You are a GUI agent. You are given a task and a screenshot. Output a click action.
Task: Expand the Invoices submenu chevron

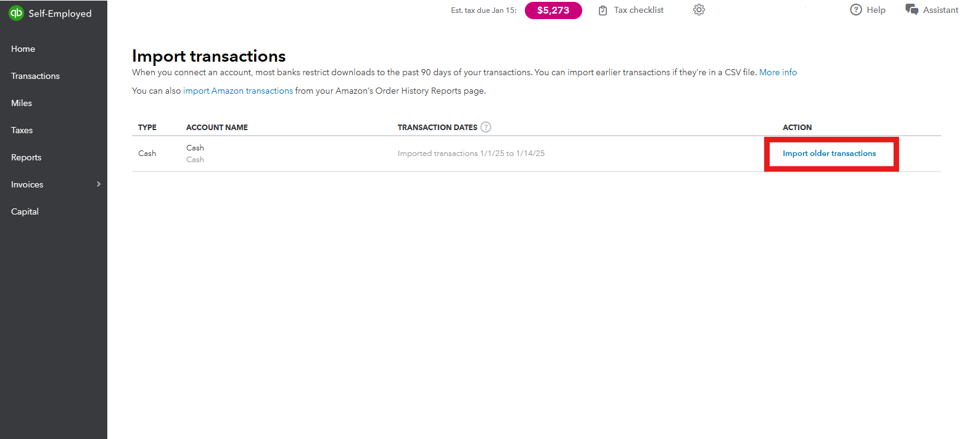coord(99,184)
